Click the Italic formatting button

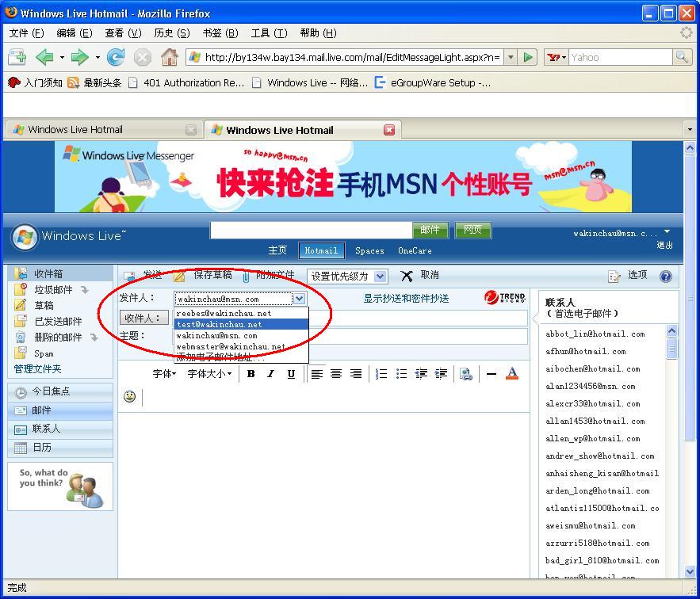pyautogui.click(x=271, y=374)
